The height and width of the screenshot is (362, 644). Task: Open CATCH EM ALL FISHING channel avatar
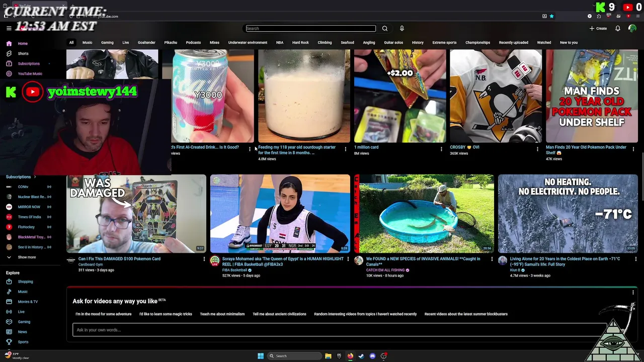click(x=359, y=260)
